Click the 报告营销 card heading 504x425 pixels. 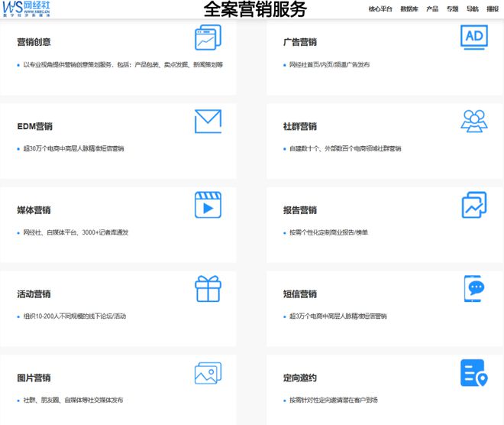pyautogui.click(x=300, y=210)
